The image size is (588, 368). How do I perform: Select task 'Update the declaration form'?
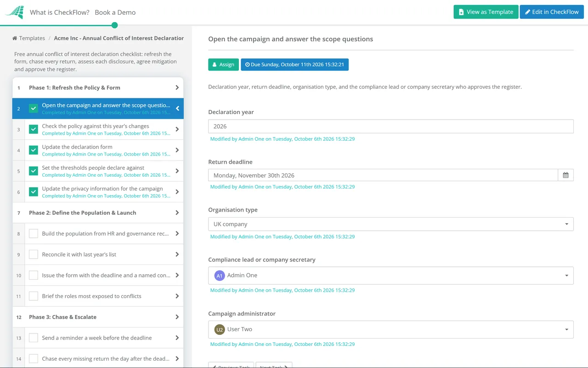pyautogui.click(x=98, y=150)
